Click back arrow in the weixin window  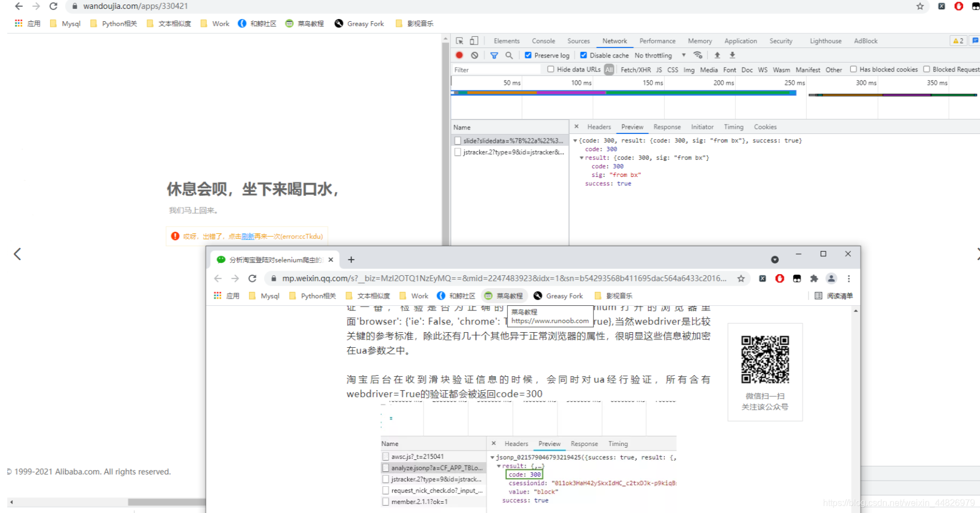pyautogui.click(x=218, y=279)
